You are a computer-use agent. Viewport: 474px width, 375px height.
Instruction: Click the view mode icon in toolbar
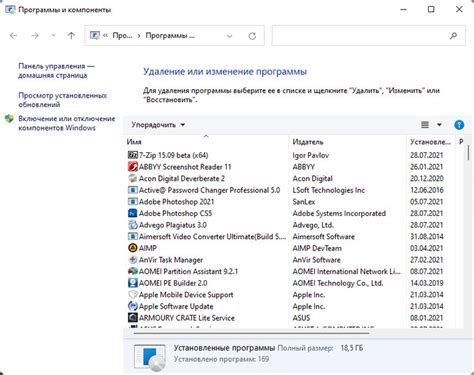[x=425, y=125]
